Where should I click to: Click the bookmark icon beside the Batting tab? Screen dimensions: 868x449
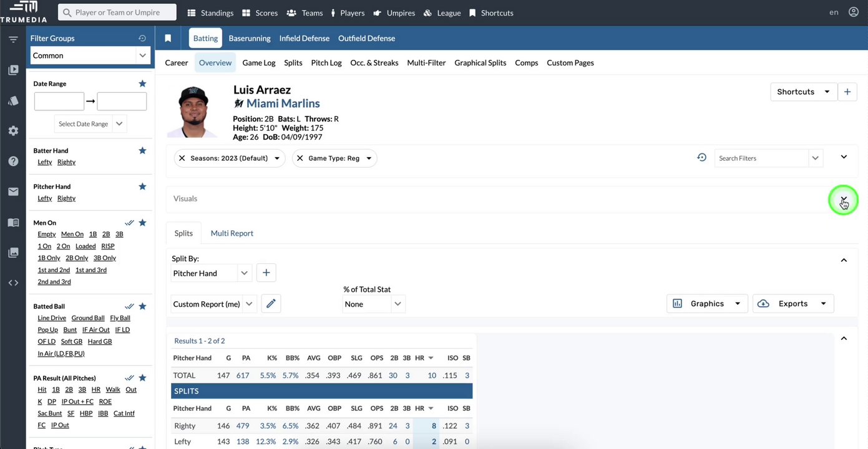[168, 38]
